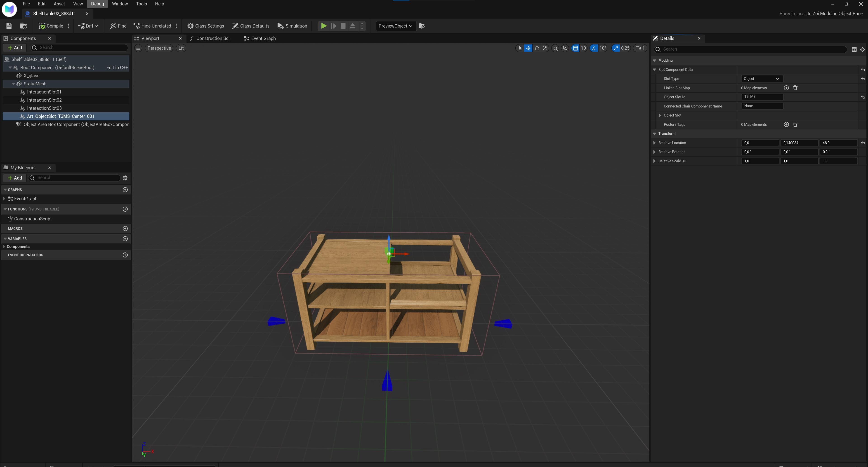Toggle Simulation mode

pyautogui.click(x=292, y=26)
